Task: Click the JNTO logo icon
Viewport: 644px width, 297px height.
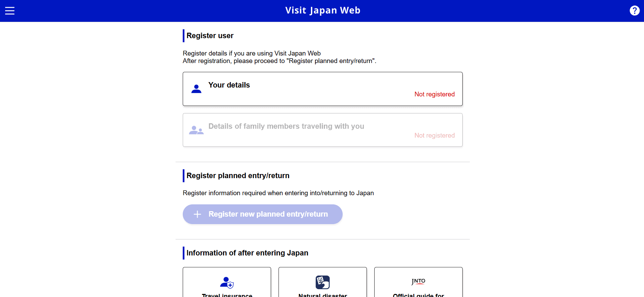Action: tap(418, 282)
